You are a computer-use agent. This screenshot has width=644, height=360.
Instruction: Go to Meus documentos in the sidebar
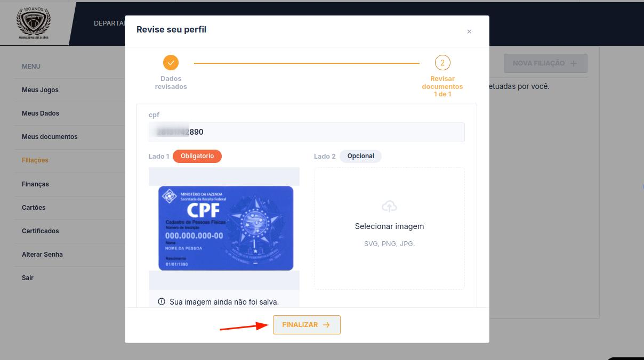(x=50, y=137)
